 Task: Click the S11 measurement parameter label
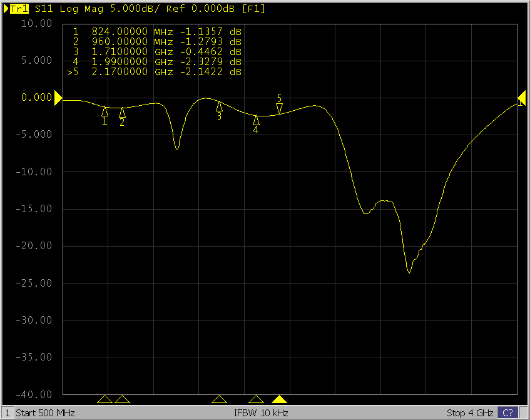tap(39, 9)
